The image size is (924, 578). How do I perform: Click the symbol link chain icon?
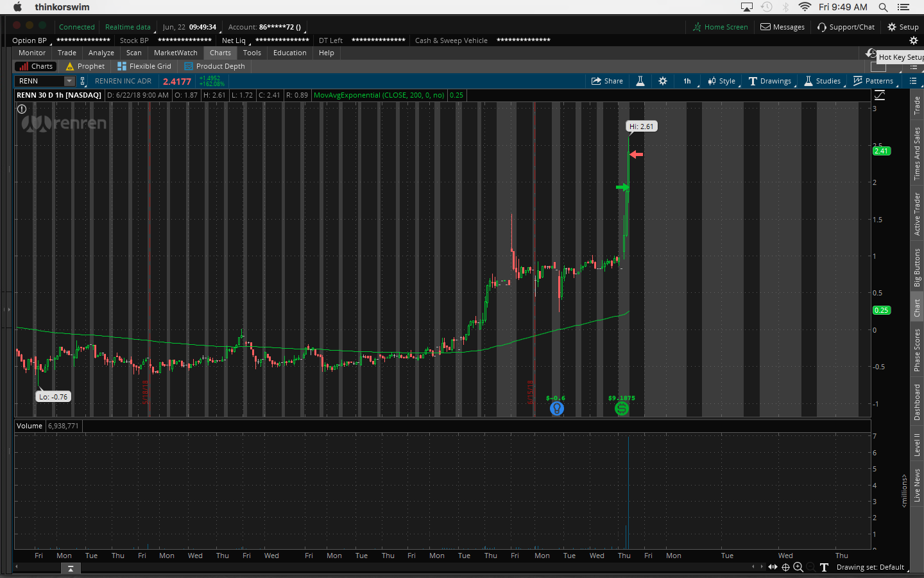point(83,81)
